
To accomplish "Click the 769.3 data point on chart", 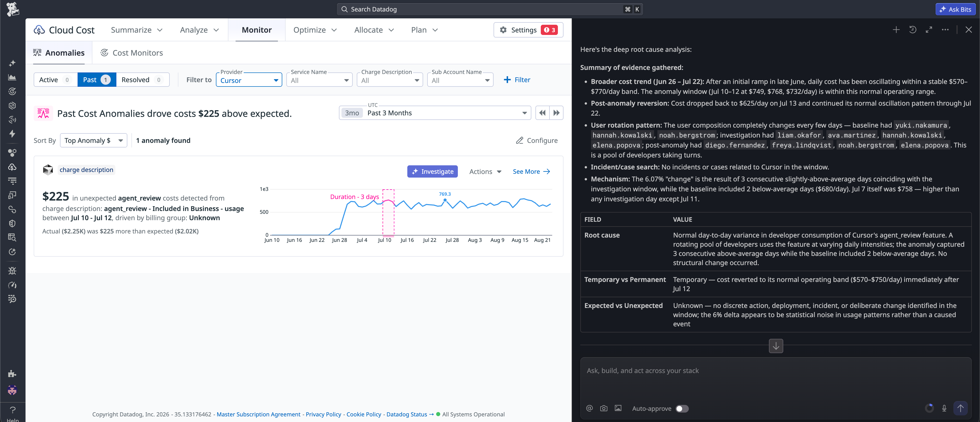I will (445, 200).
